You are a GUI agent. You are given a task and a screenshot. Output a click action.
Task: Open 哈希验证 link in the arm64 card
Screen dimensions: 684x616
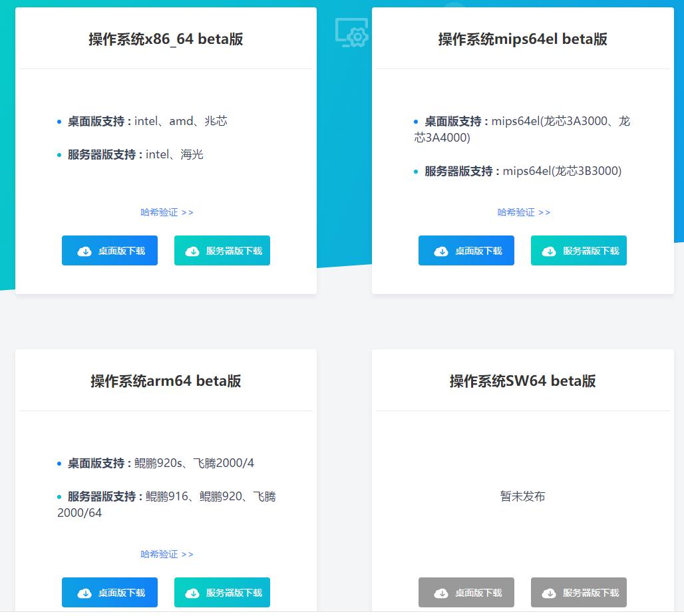[167, 553]
